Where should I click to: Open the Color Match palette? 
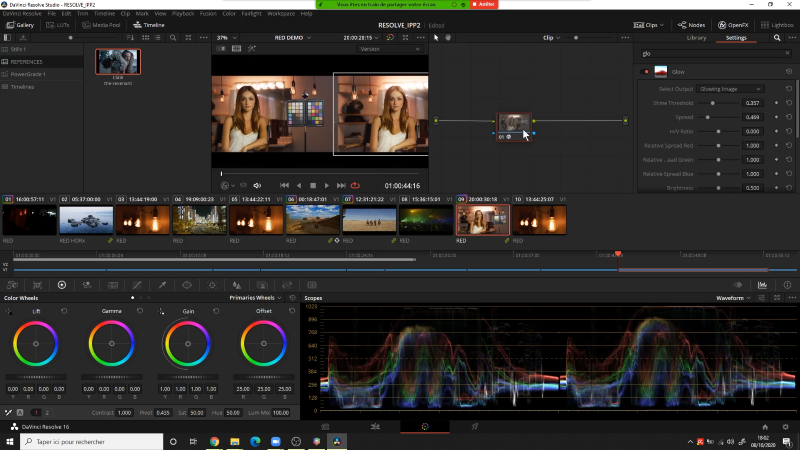37,285
